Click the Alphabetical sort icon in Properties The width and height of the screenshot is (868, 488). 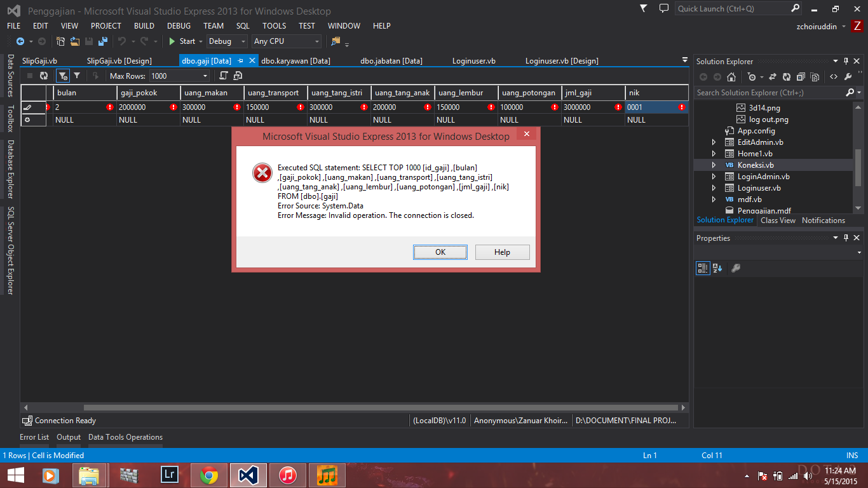[717, 268]
